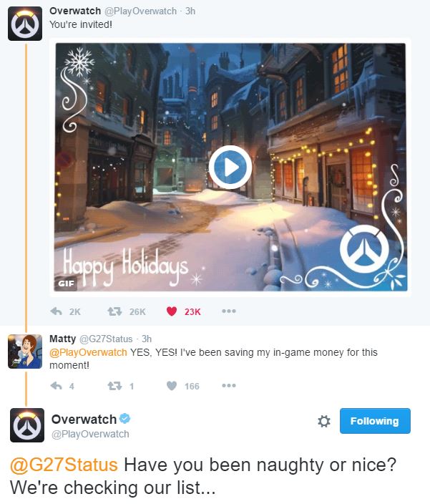The image size is (430, 504).
Task: Like Matty's tweet with 166 likes
Action: [x=172, y=385]
